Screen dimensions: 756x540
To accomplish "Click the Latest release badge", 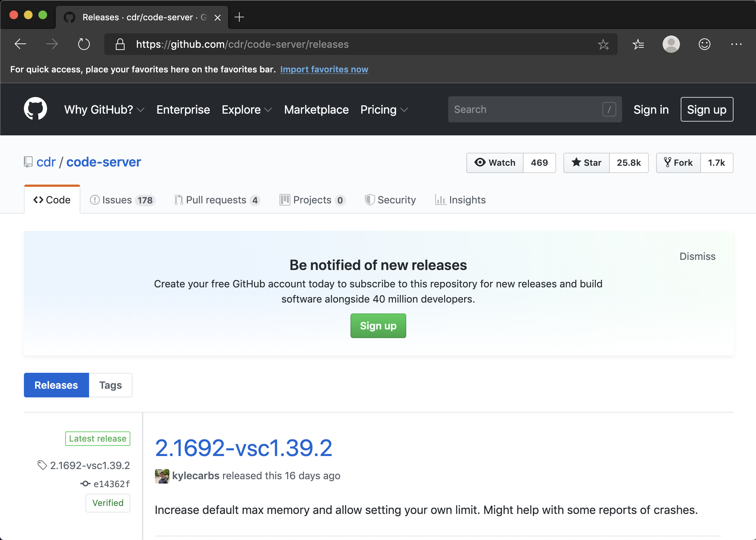I will (98, 439).
